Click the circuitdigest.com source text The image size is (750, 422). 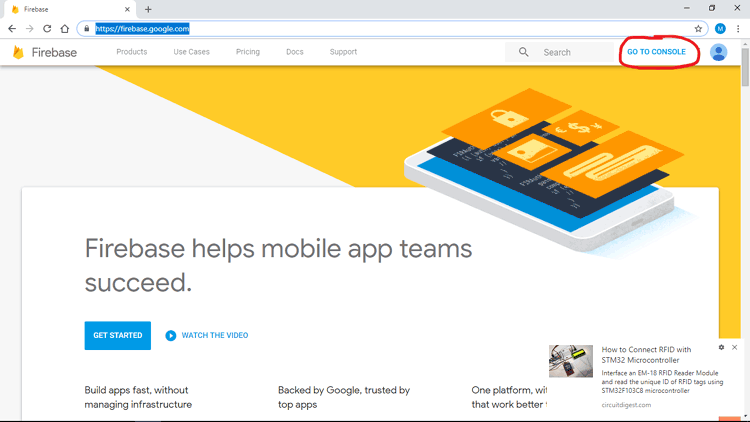pos(626,405)
